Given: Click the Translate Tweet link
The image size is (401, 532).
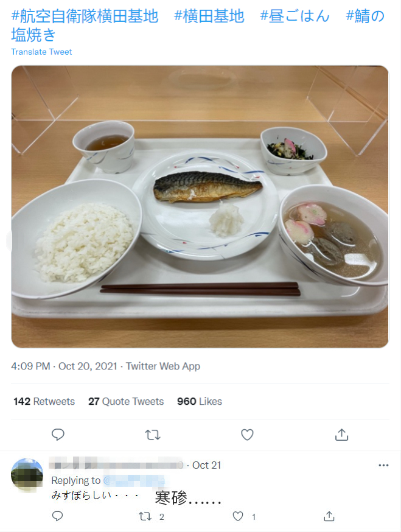Looking at the screenshot, I should [41, 52].
